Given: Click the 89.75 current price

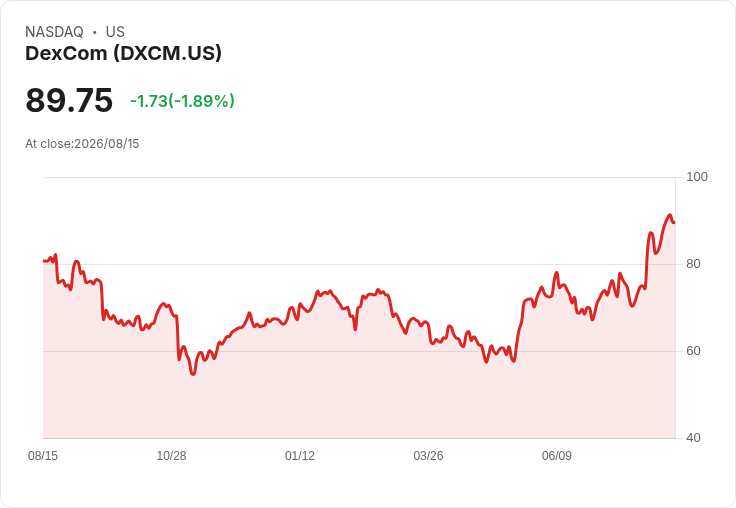Looking at the screenshot, I should tap(69, 100).
